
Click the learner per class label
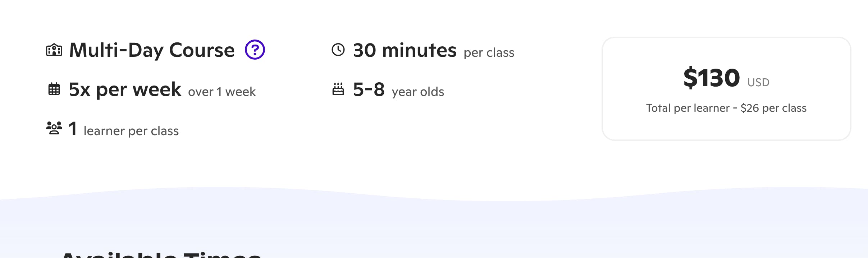(131, 131)
